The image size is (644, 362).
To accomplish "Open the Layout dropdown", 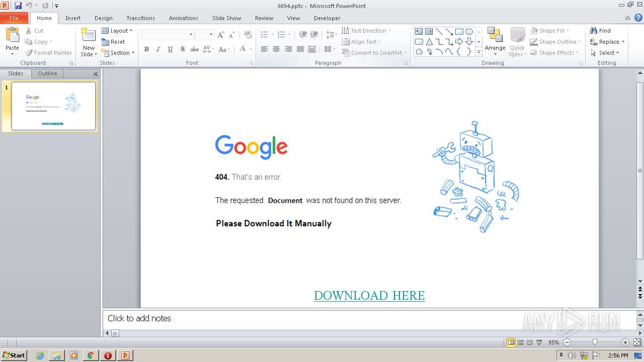I will click(x=117, y=31).
